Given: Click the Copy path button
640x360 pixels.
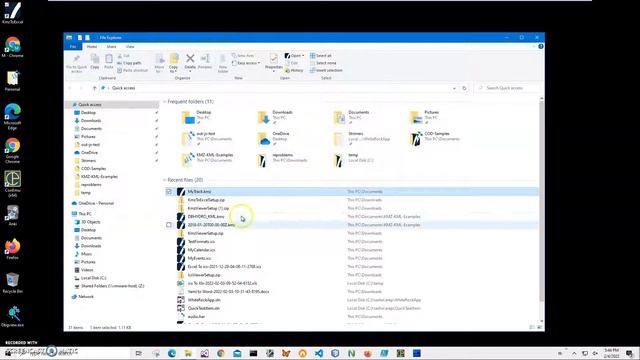Looking at the screenshot, I should click(x=129, y=63).
